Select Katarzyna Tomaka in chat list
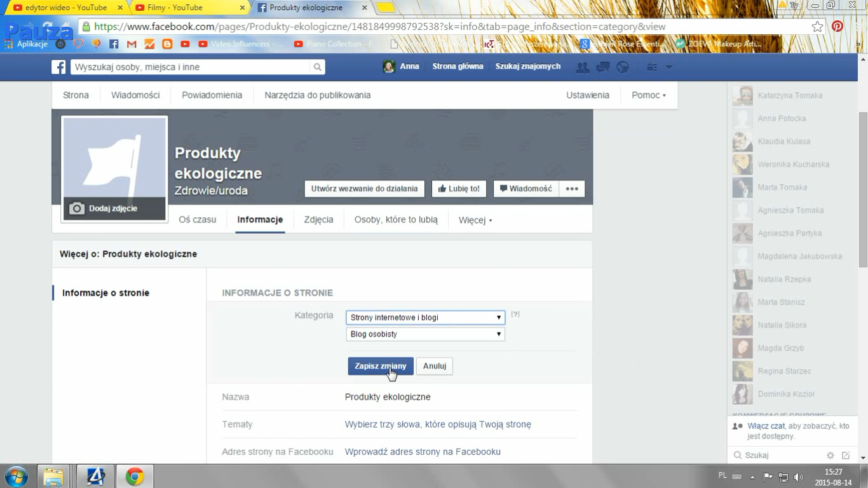Screen dimensions: 868x488 coord(791,95)
